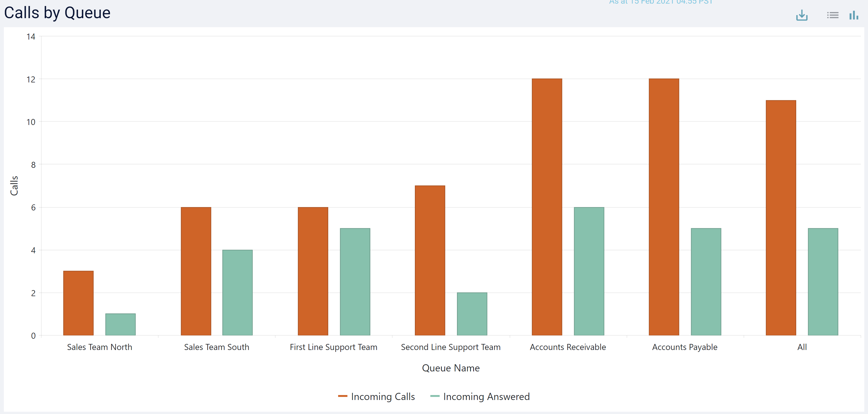Image resolution: width=868 pixels, height=414 pixels.
Task: Select Second Line Support Team incoming bar
Action: tap(430, 260)
